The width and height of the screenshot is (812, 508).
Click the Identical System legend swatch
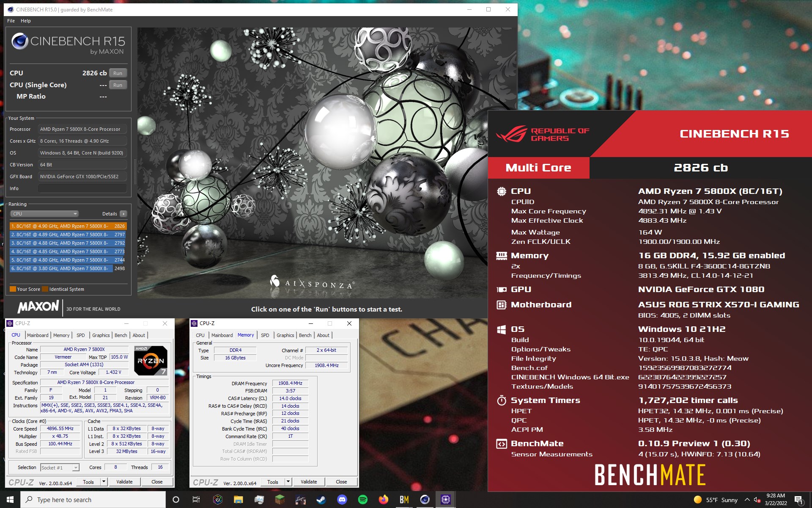click(45, 289)
